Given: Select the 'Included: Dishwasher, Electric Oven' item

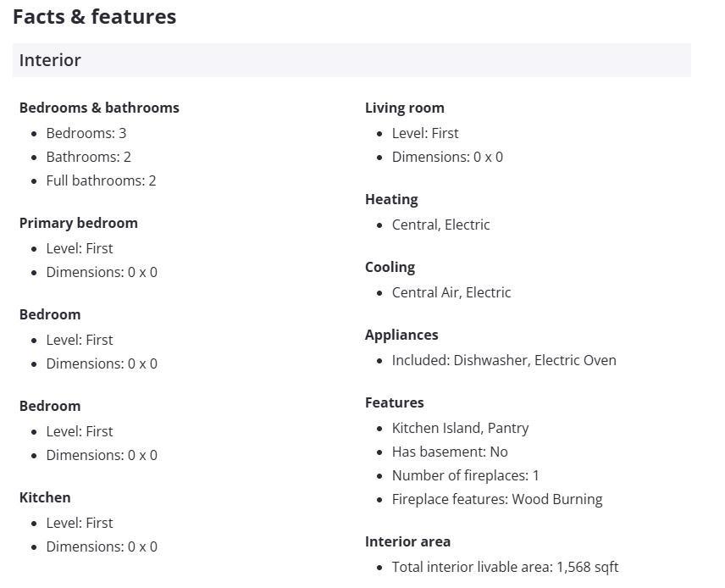Looking at the screenshot, I should coord(504,360).
